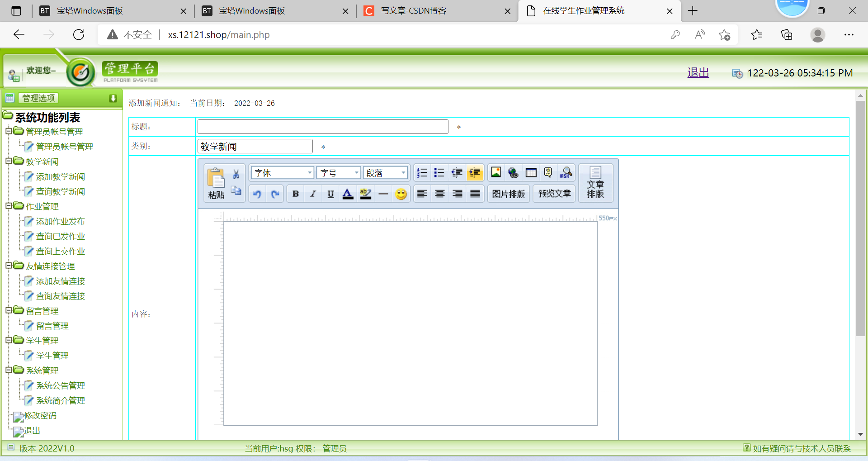Click the 预览文章 preview button

554,194
